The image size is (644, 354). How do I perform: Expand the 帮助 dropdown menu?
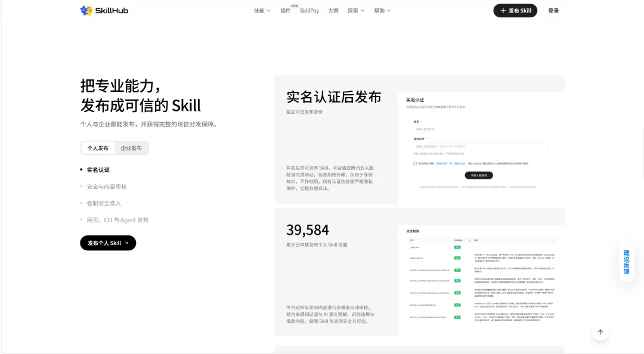(382, 11)
